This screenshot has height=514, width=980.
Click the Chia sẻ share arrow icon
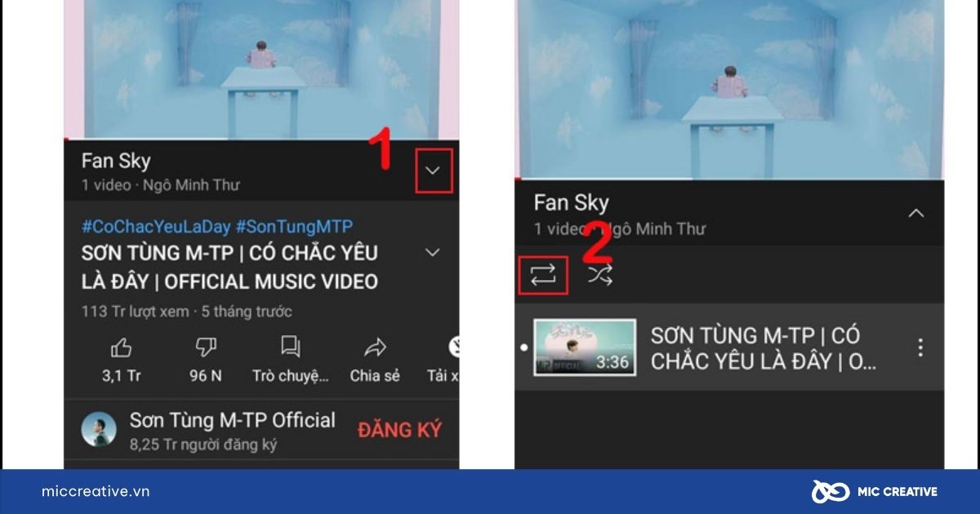[375, 348]
